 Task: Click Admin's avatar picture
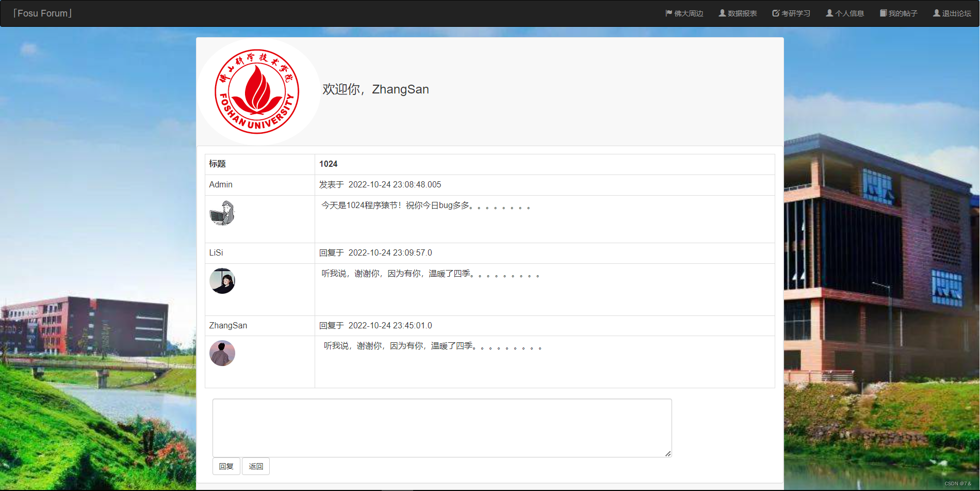[x=222, y=213]
